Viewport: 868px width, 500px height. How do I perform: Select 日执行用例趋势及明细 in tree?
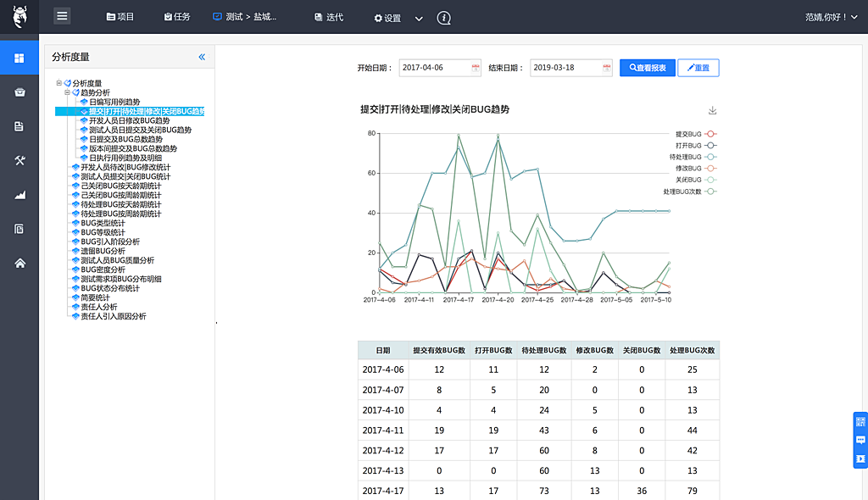125,158
